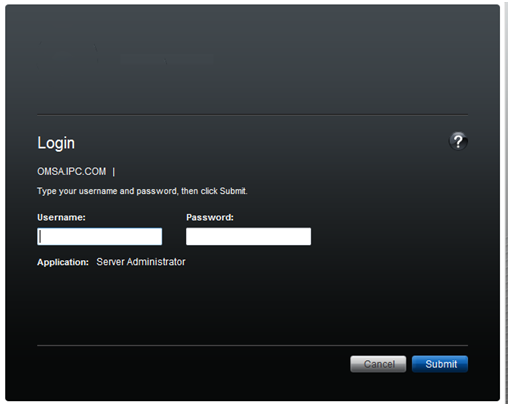The width and height of the screenshot is (509, 404).
Task: Click the Login heading text
Action: point(56,143)
